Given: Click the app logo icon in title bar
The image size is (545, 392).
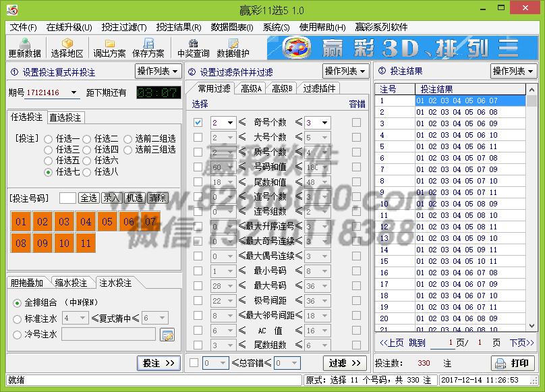Looking at the screenshot, I should coord(12,9).
